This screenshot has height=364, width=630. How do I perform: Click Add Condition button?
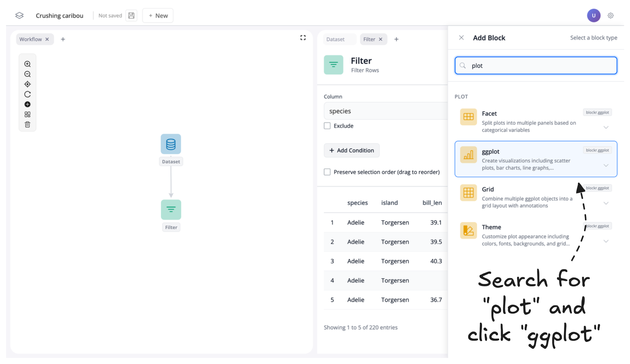(351, 150)
